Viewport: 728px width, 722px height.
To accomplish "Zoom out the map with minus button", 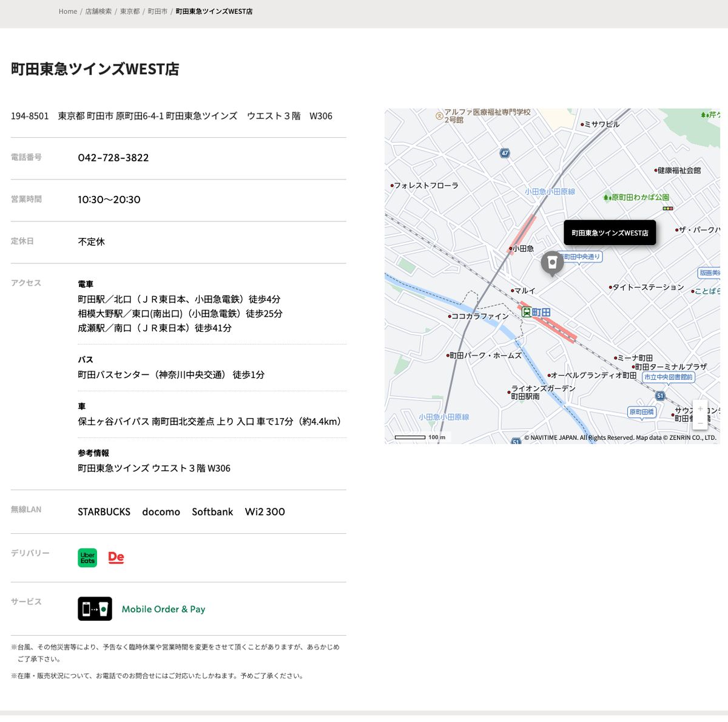I will 700,422.
